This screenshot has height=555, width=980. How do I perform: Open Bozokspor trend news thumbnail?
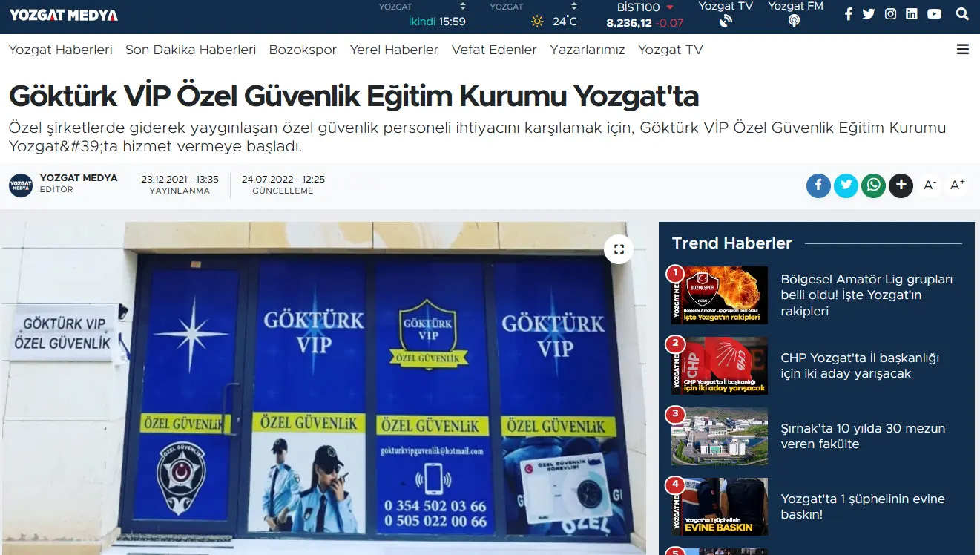coord(720,295)
